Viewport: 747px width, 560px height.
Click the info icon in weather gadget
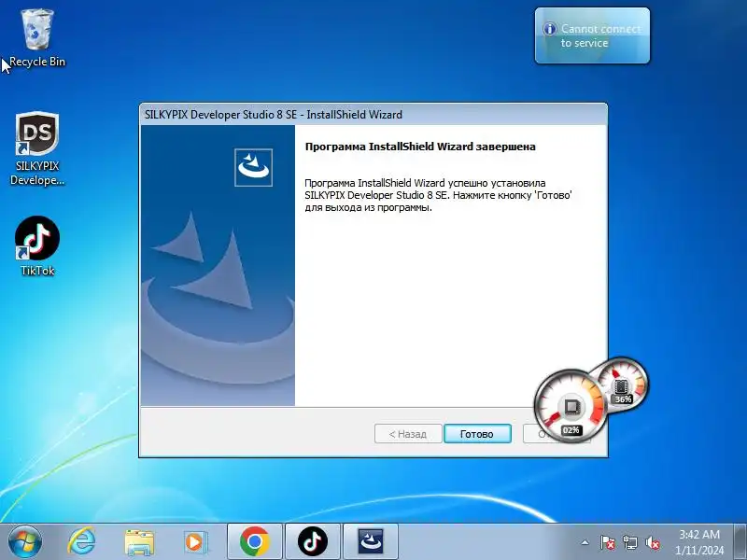pos(549,29)
